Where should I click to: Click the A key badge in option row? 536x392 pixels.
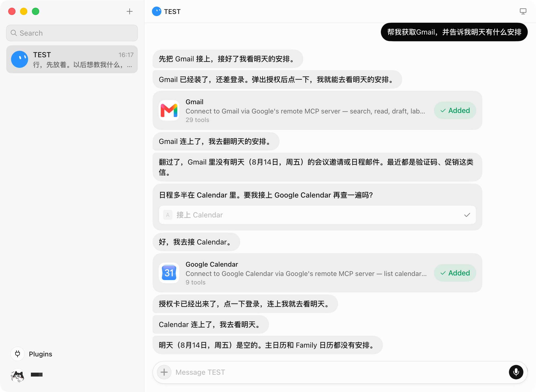click(x=168, y=215)
